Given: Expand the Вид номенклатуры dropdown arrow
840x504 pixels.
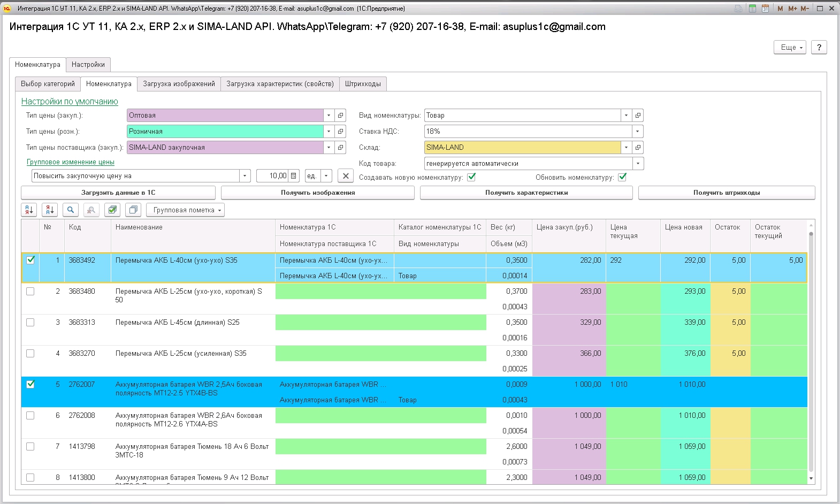Looking at the screenshot, I should pyautogui.click(x=627, y=116).
